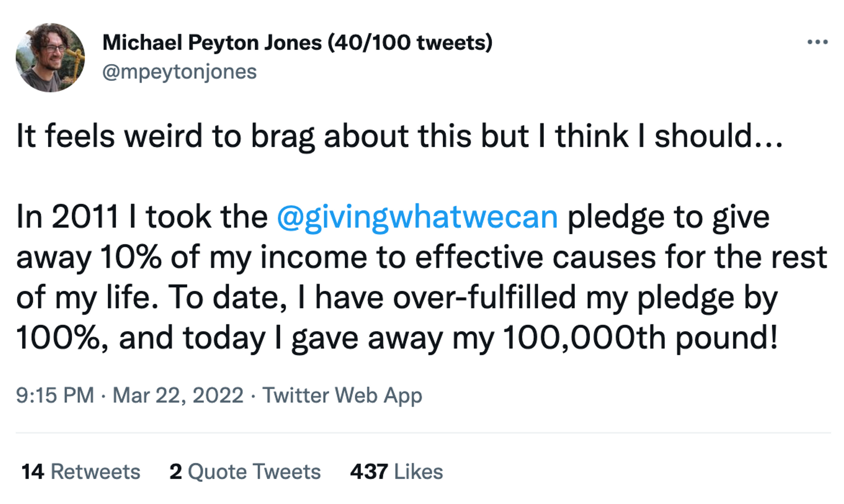This screenshot has height=504, width=844.
Task: Click the Mar 22, 2022 date
Action: click(x=178, y=395)
